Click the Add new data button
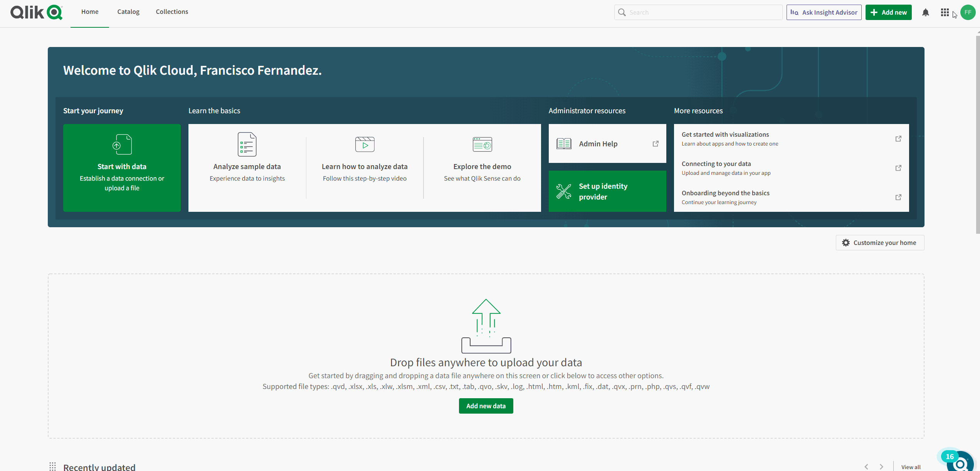The width and height of the screenshot is (980, 471). 486,406
